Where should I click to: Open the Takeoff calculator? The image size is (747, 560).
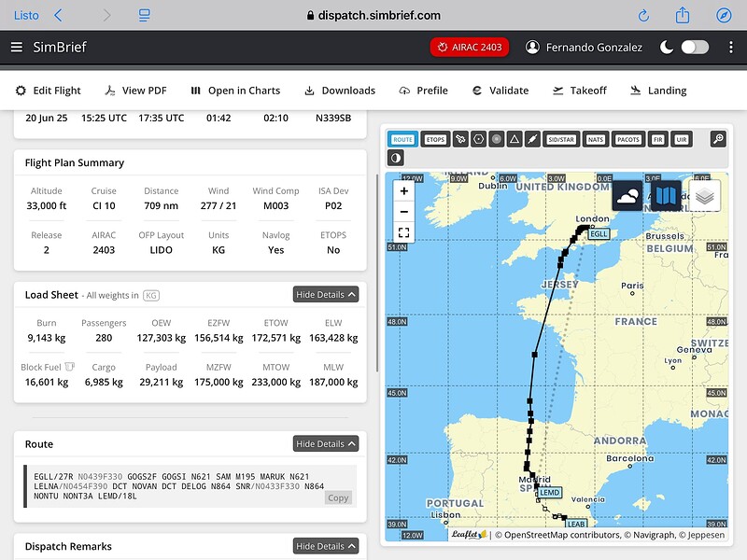[580, 91]
